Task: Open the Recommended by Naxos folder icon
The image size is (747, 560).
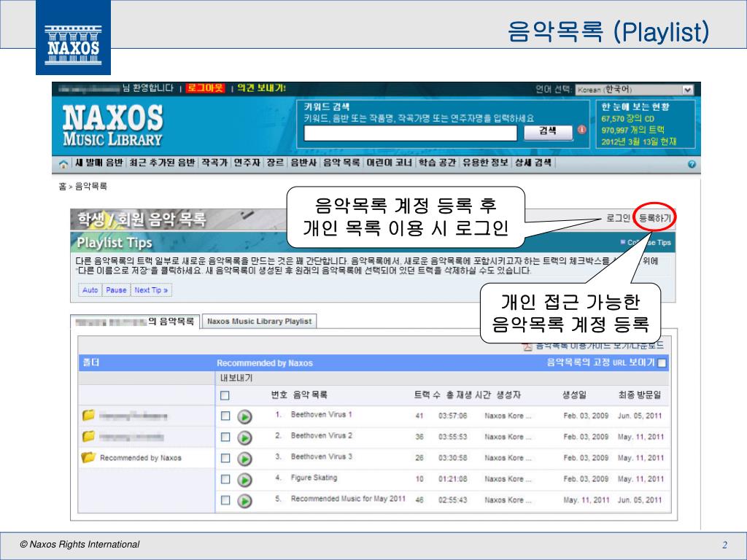Action: (x=88, y=457)
